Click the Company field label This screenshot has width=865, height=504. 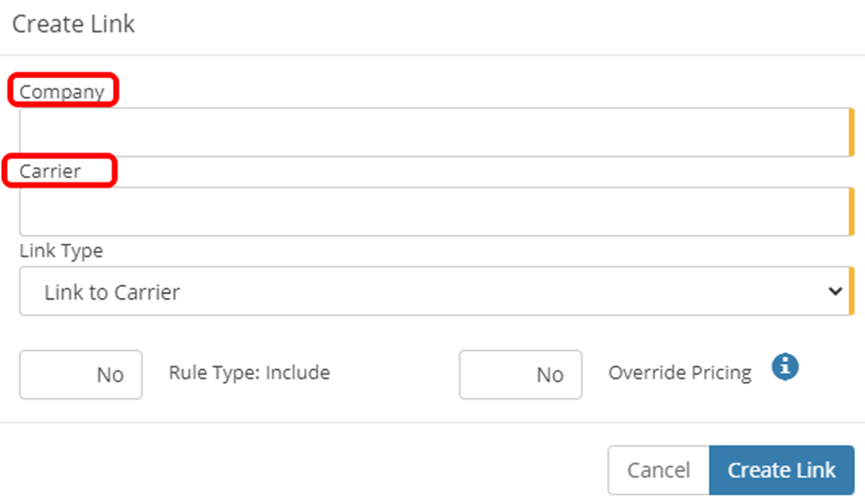(x=61, y=92)
